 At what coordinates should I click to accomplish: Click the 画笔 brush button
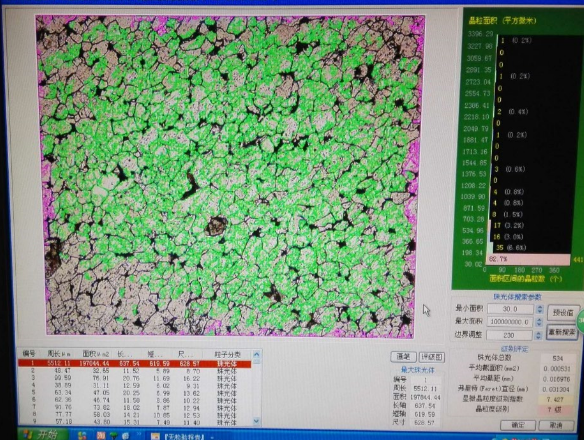click(403, 357)
